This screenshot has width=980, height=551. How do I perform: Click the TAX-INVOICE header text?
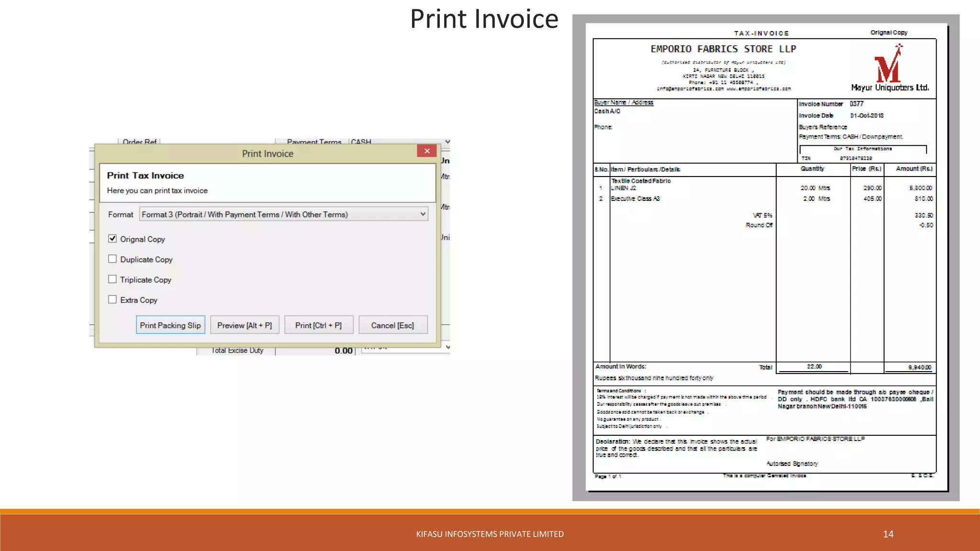tap(761, 33)
